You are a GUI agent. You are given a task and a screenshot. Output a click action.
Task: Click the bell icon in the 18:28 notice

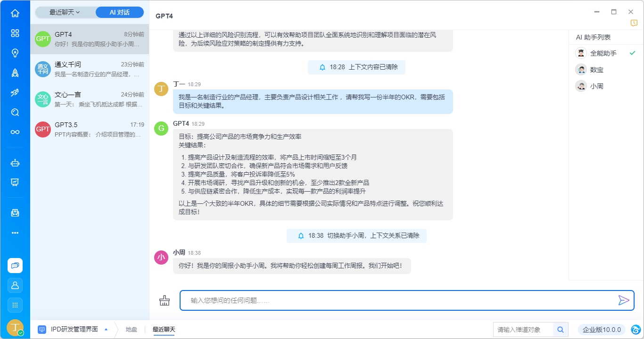point(322,67)
